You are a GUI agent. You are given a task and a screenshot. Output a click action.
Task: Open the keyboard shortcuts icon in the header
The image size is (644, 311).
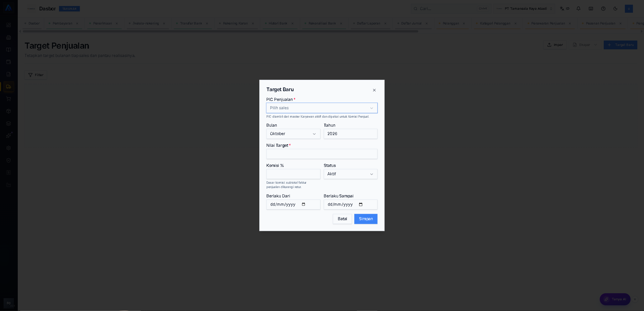(x=591, y=9)
